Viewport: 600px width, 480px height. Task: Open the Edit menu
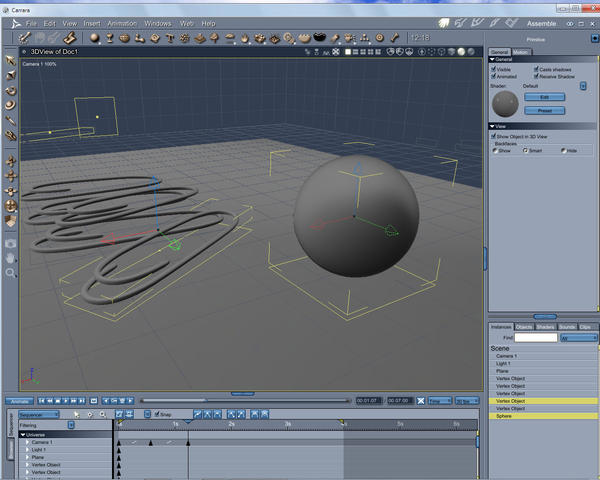49,23
